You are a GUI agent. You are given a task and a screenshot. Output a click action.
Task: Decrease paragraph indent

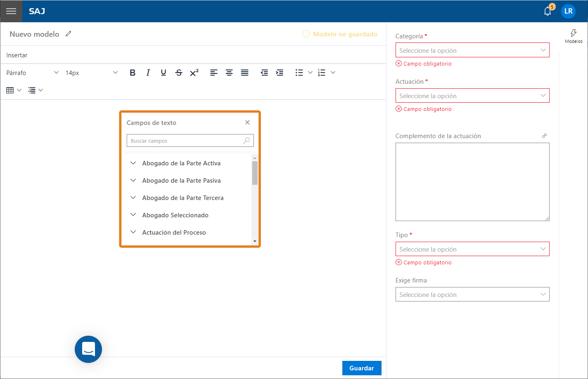264,73
